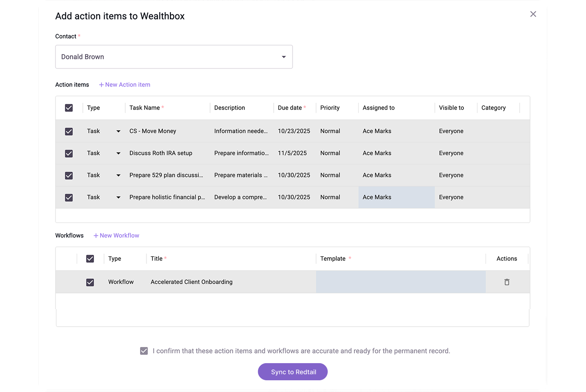Expand Type dropdown for Prepare 529 plan task
Screen dimensions: 586x392
(x=118, y=176)
